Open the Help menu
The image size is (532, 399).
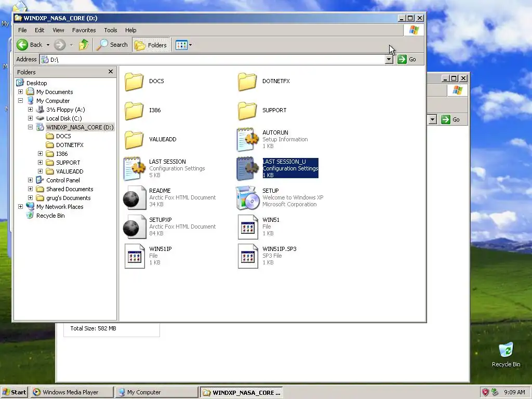pos(130,30)
